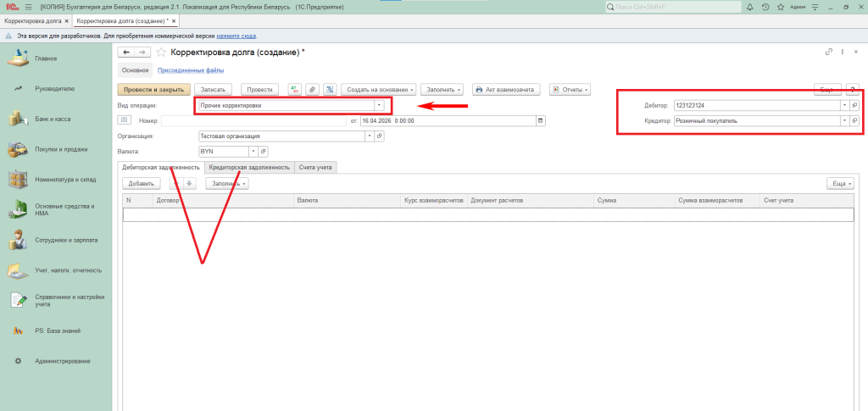Open the history clock icon
The height and width of the screenshot is (411, 868).
pos(765,7)
